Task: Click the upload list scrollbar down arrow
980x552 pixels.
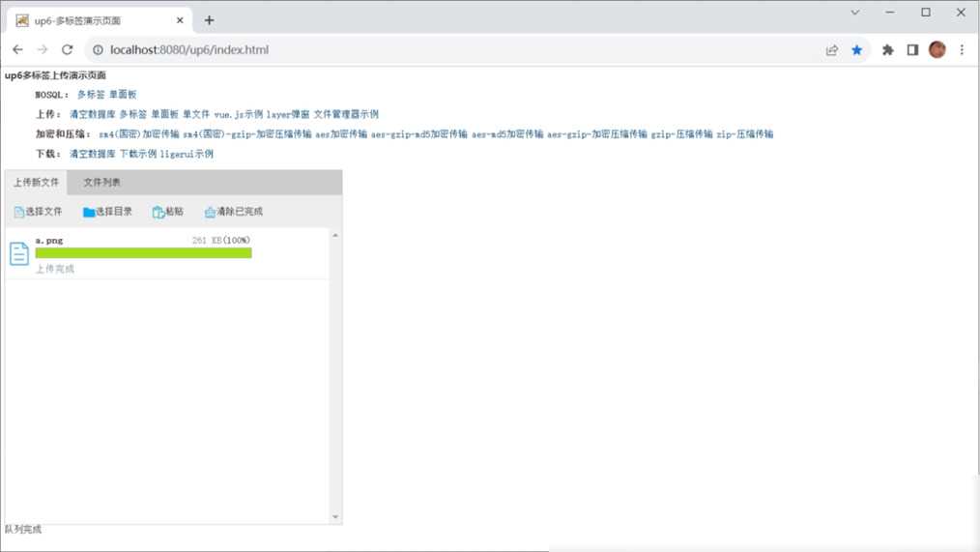Action: coord(335,516)
